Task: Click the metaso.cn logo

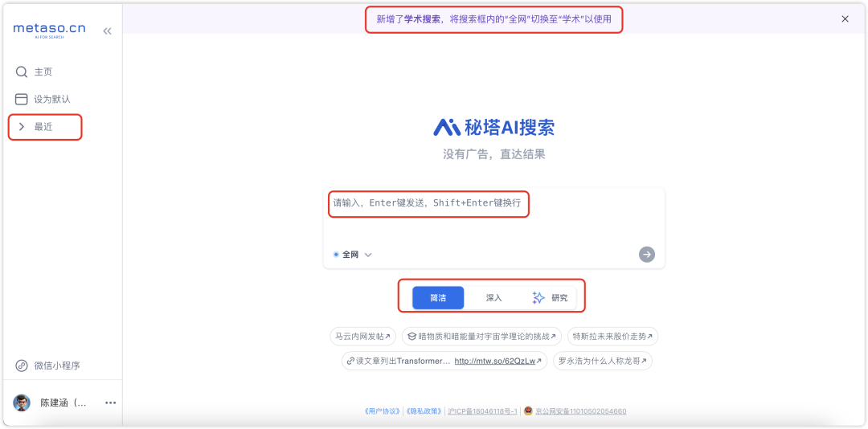Action: click(x=49, y=30)
